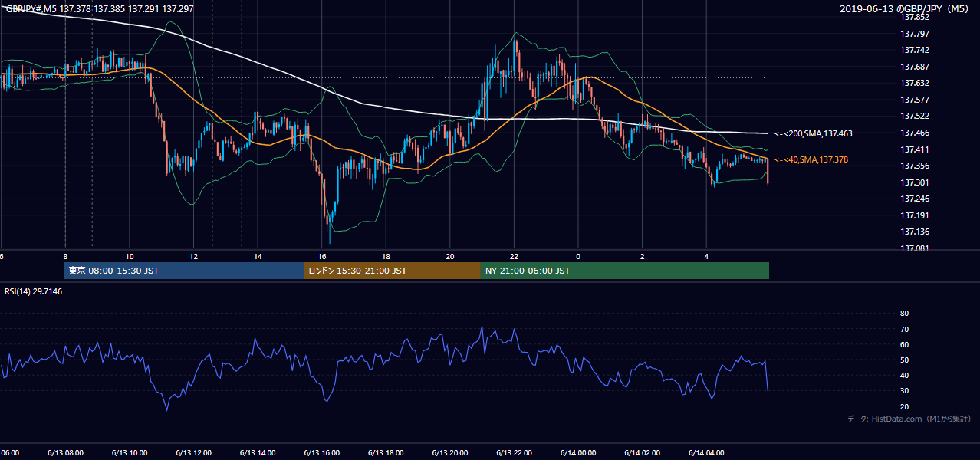
Task: Click the 6/13 12:00 bottom time label
Action: [193, 452]
